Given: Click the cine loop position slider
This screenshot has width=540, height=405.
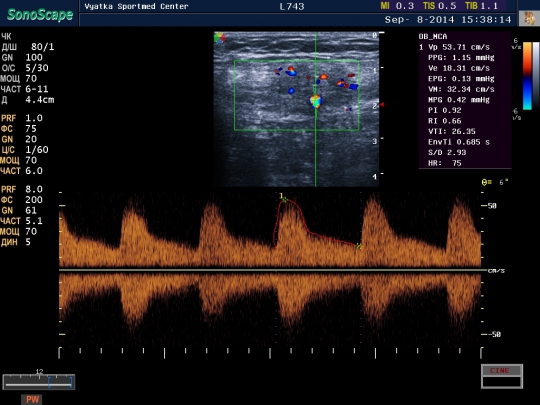Looking at the screenshot, I should (x=39, y=382).
